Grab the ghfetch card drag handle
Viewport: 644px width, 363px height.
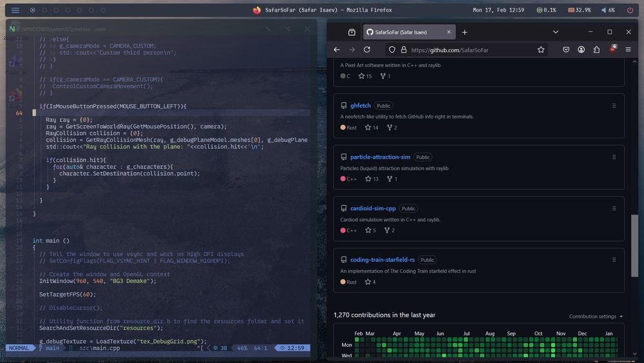point(614,106)
